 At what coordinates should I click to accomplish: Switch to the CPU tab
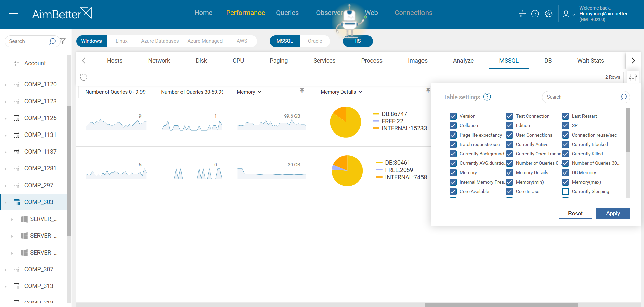point(238,61)
